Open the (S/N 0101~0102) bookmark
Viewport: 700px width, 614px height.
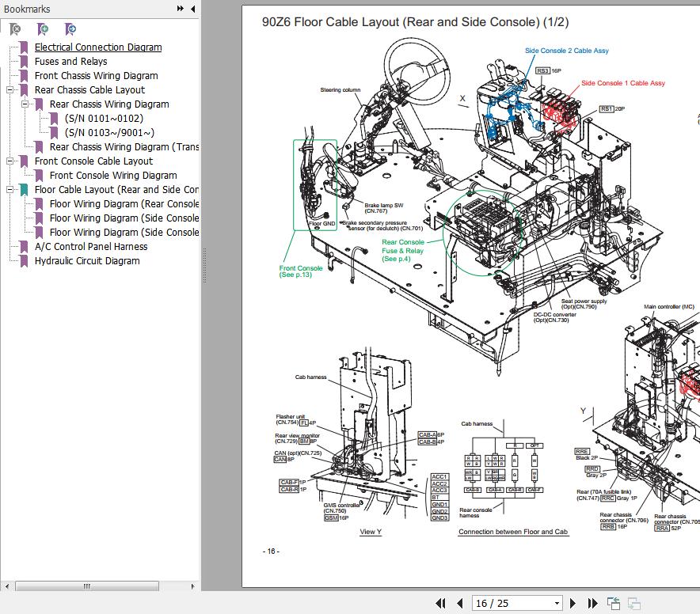[x=104, y=119]
